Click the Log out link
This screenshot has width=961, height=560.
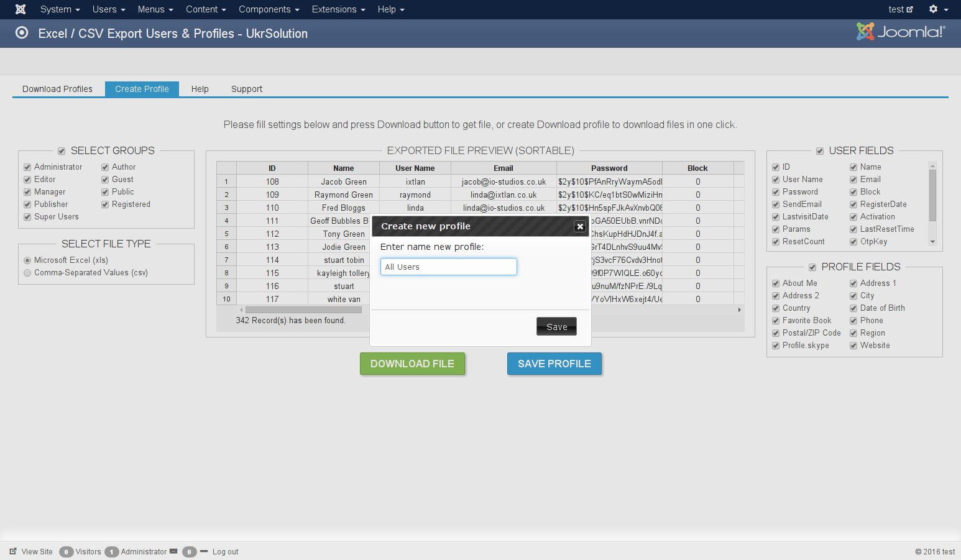click(226, 551)
